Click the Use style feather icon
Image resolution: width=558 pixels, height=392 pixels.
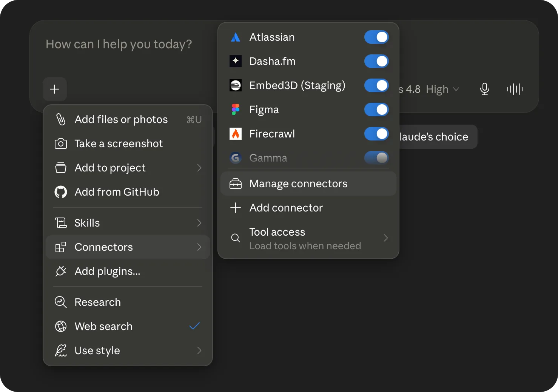pyautogui.click(x=61, y=350)
